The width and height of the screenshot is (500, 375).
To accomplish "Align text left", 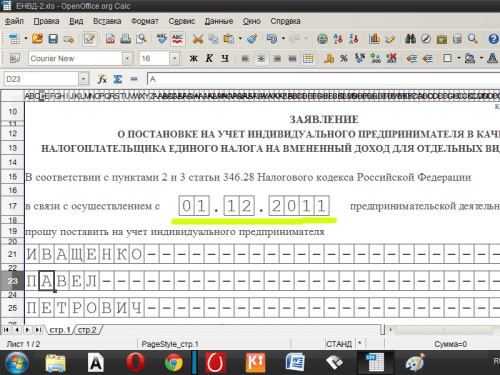I will tap(245, 59).
